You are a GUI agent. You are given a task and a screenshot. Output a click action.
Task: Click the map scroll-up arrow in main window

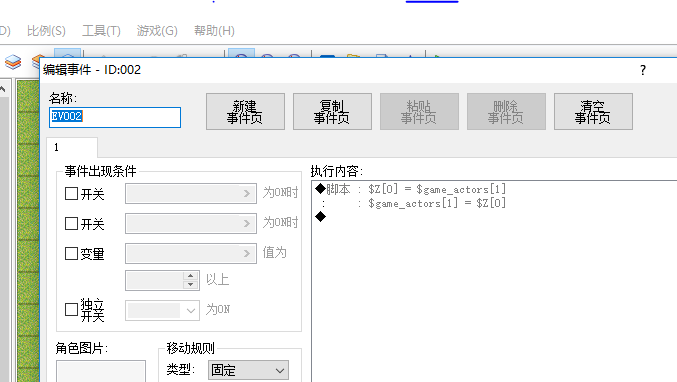tap(3, 89)
